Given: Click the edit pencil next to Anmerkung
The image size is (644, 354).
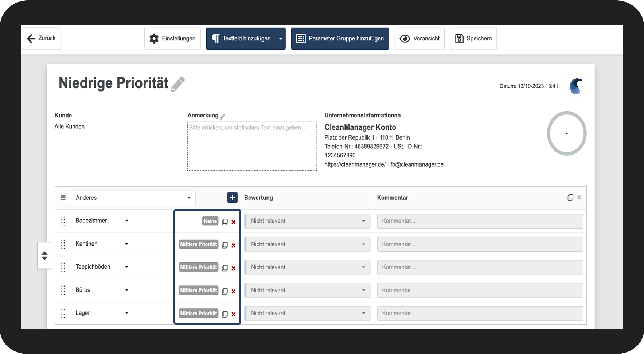Looking at the screenshot, I should point(223,116).
